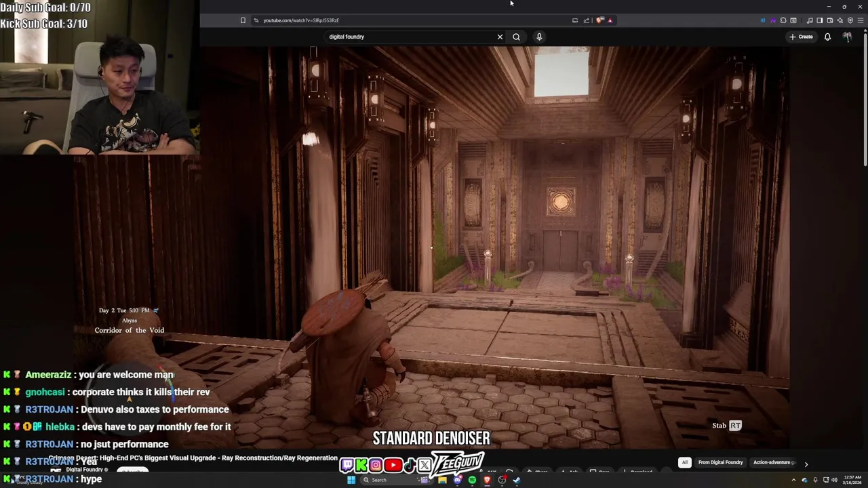
Task: Open the browser hamburger main menu
Action: 861,20
